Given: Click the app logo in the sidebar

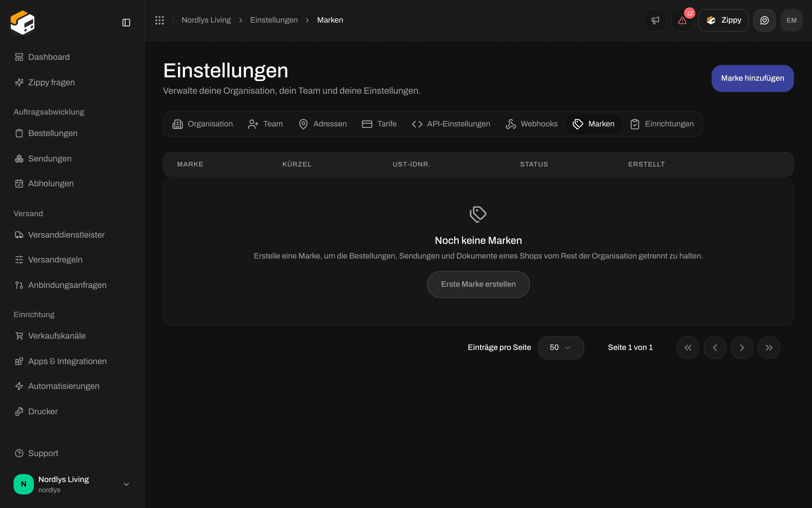Looking at the screenshot, I should pyautogui.click(x=23, y=23).
